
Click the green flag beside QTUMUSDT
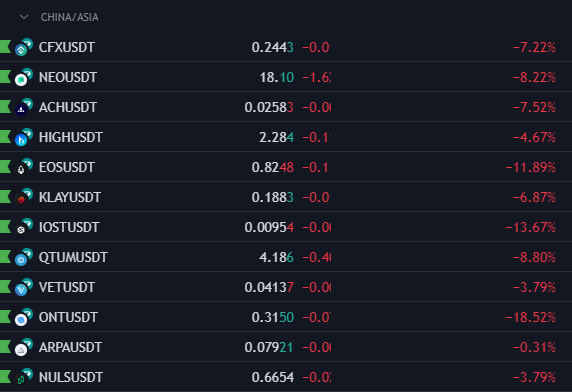[5, 257]
